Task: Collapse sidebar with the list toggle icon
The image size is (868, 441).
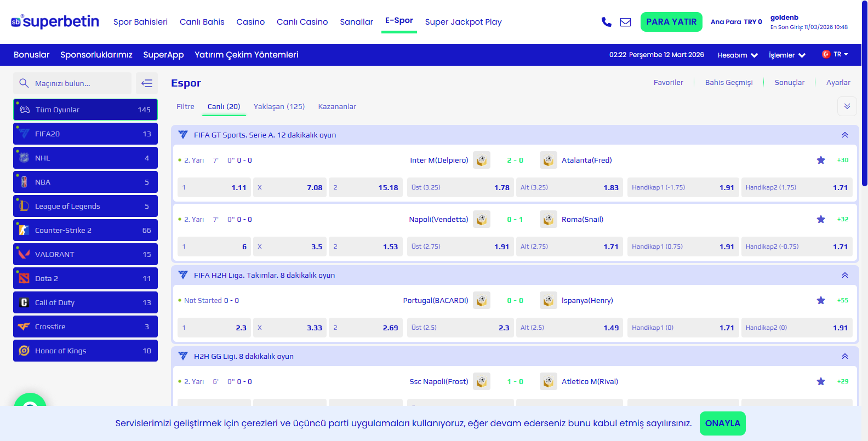Action: pyautogui.click(x=147, y=83)
